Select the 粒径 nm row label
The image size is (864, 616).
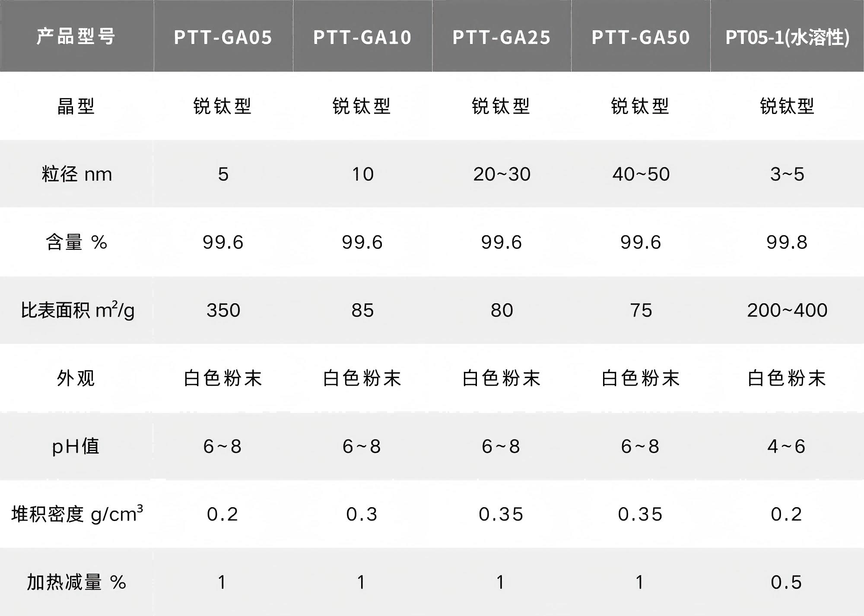(77, 174)
